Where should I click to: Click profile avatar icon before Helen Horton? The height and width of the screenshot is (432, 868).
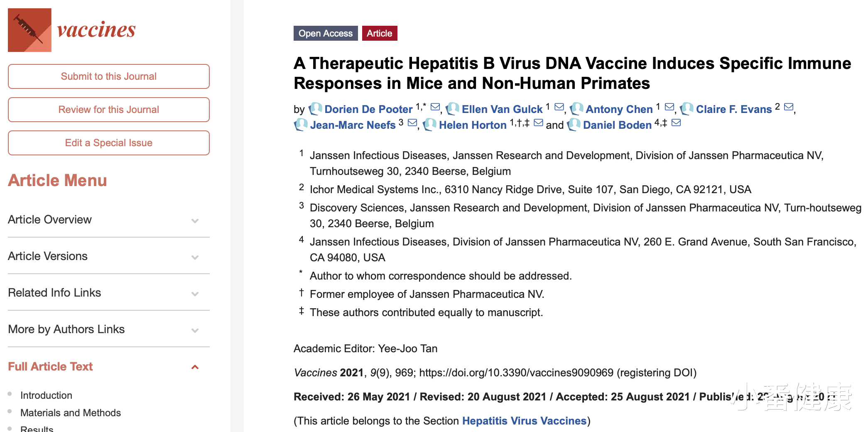(429, 124)
